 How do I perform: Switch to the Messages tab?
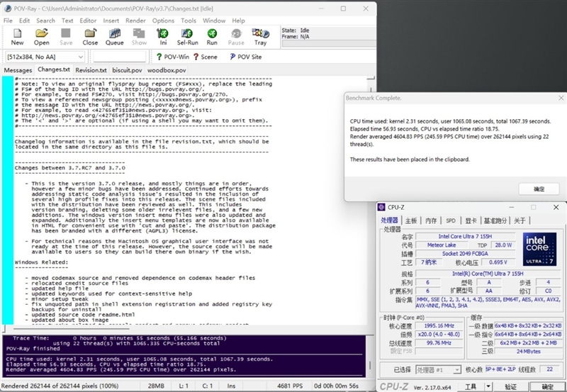18,70
